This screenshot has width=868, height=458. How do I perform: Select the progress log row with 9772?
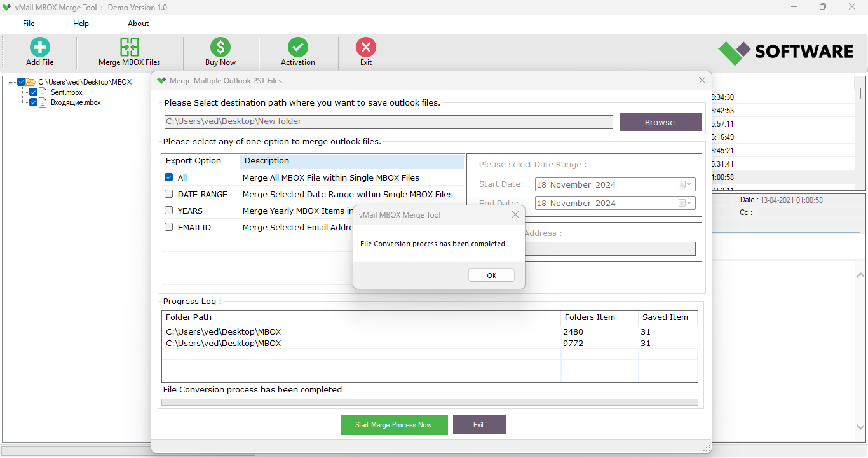(x=430, y=343)
